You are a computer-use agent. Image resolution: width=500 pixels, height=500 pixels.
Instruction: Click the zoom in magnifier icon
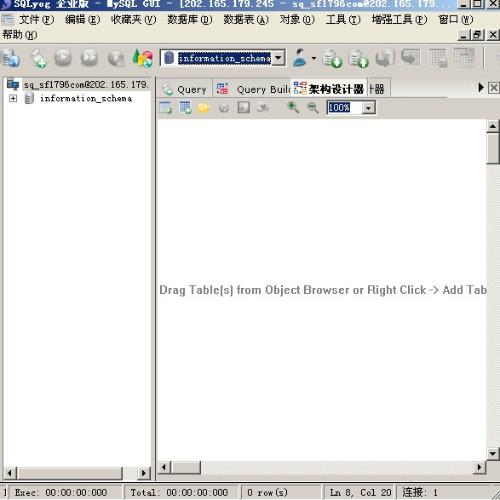pyautogui.click(x=293, y=107)
